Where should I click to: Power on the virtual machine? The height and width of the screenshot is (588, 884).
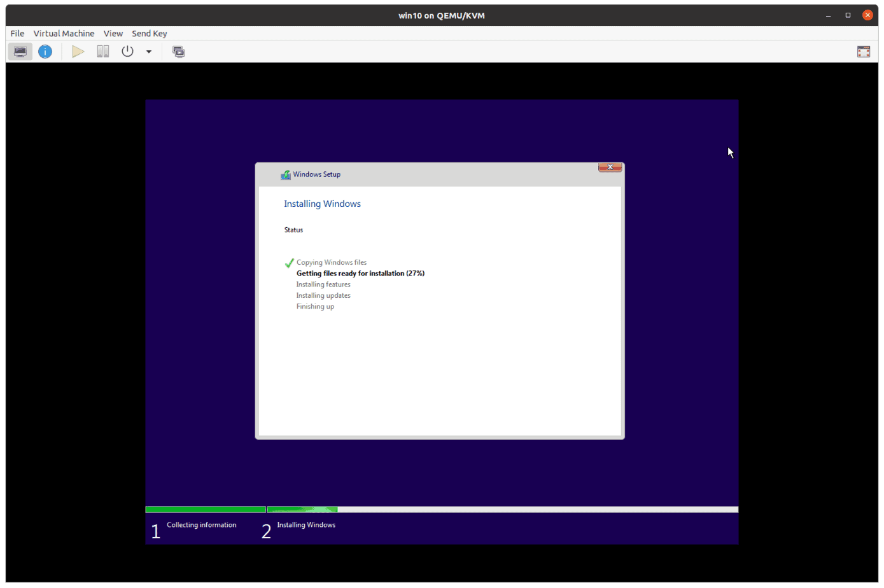click(x=78, y=52)
